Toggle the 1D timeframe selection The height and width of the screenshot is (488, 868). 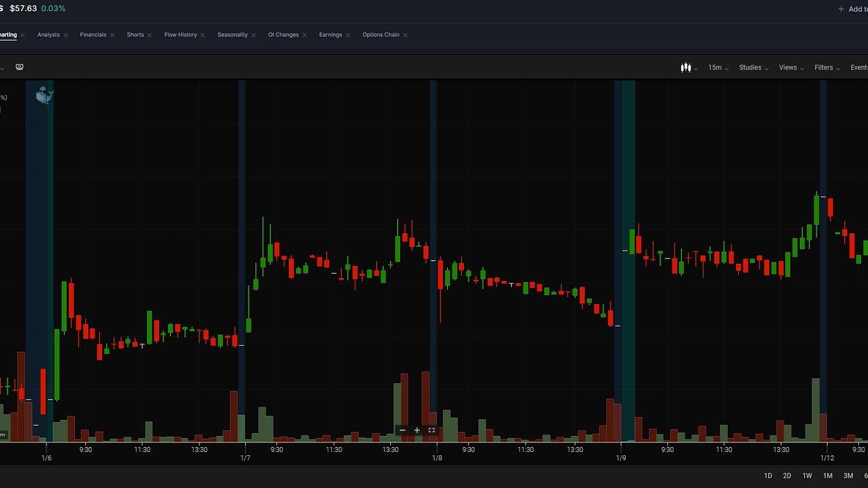pos(768,476)
